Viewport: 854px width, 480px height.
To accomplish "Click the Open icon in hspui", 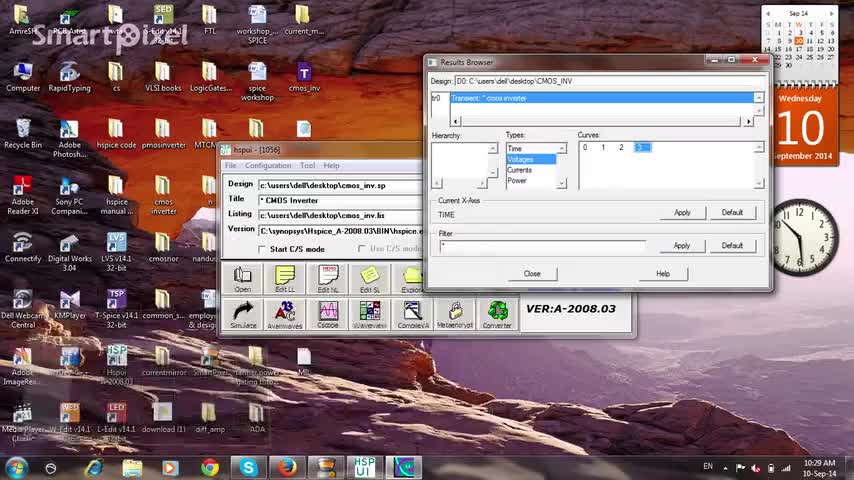I will (243, 279).
